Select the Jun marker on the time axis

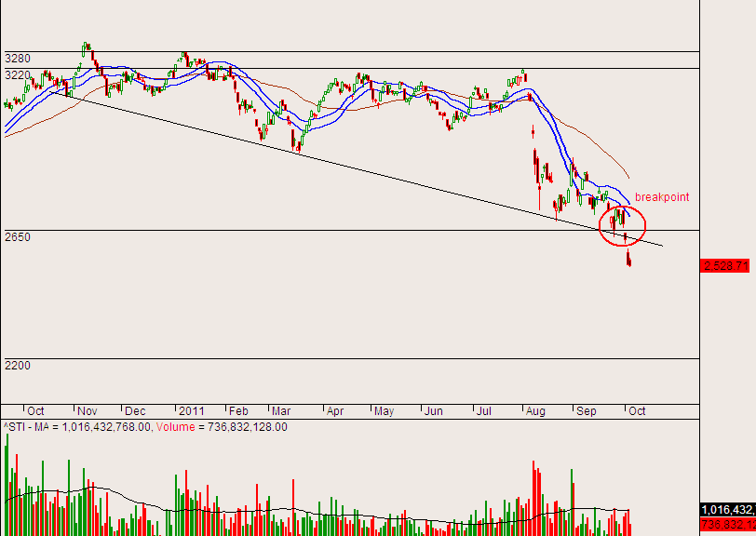[433, 410]
